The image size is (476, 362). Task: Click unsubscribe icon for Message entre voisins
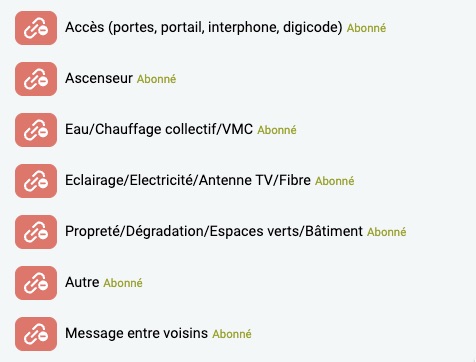(x=36, y=334)
